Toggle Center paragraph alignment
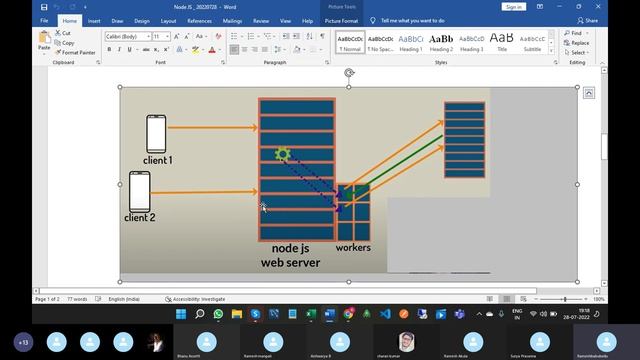Screen dimensions: 640x360 [x=244, y=50]
